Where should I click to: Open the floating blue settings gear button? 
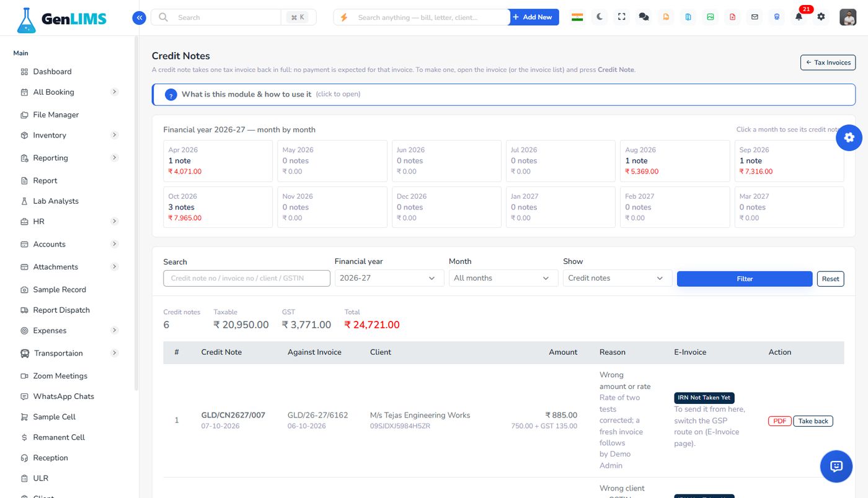[849, 138]
